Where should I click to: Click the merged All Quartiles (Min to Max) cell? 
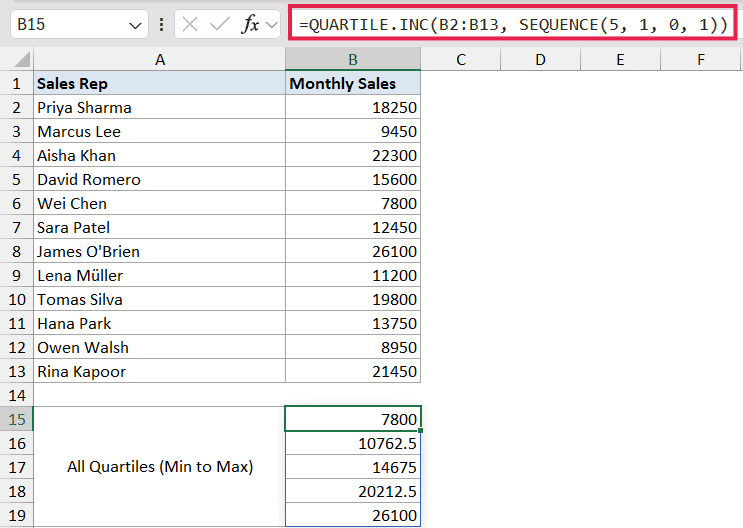coord(160,467)
